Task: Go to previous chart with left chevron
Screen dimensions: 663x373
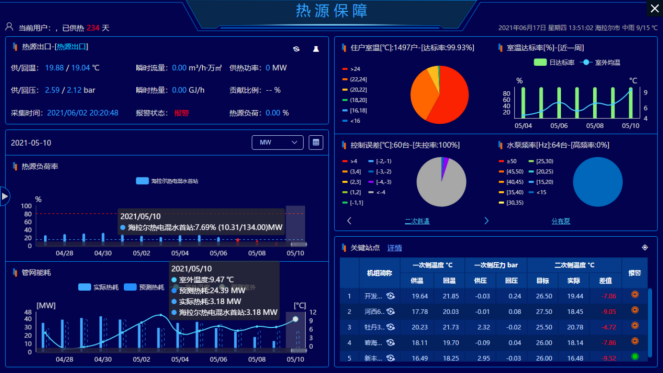Action: pyautogui.click(x=349, y=221)
